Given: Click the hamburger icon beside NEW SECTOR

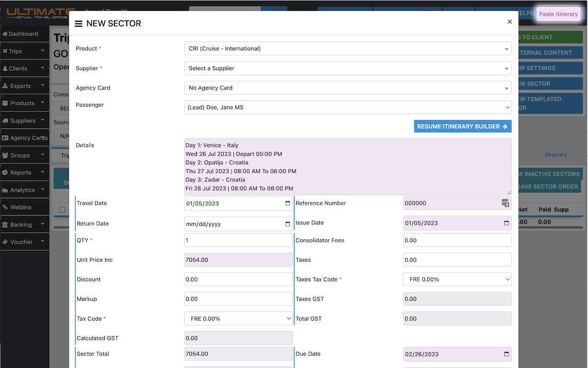Looking at the screenshot, I should click(x=79, y=24).
